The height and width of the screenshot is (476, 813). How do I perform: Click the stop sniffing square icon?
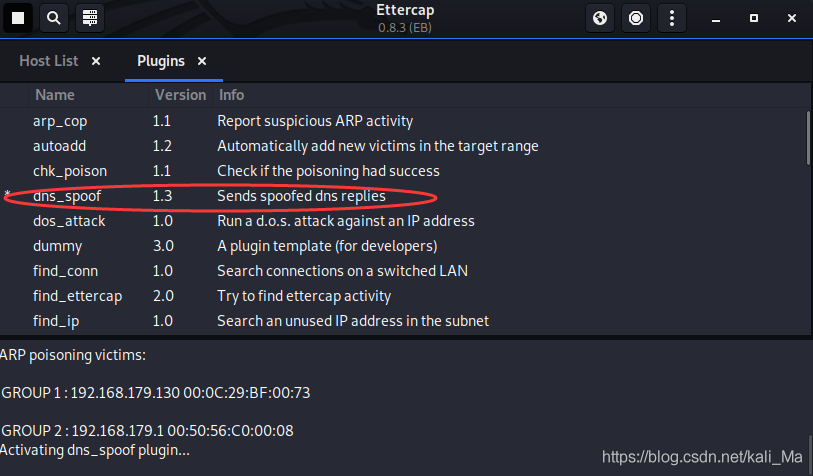[x=18, y=18]
